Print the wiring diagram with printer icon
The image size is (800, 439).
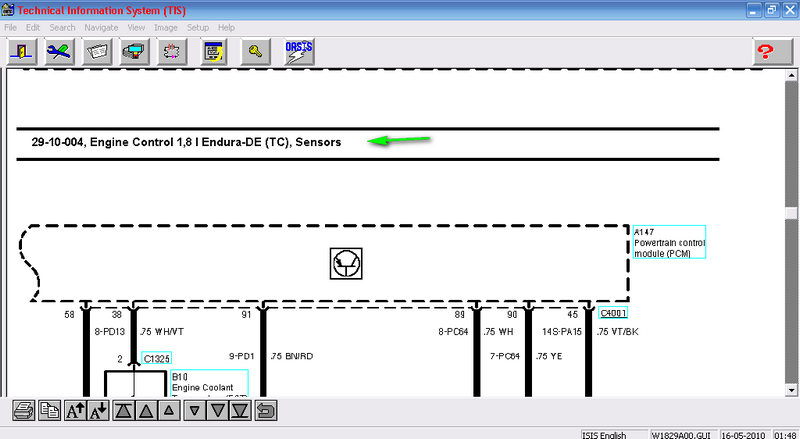point(24,410)
